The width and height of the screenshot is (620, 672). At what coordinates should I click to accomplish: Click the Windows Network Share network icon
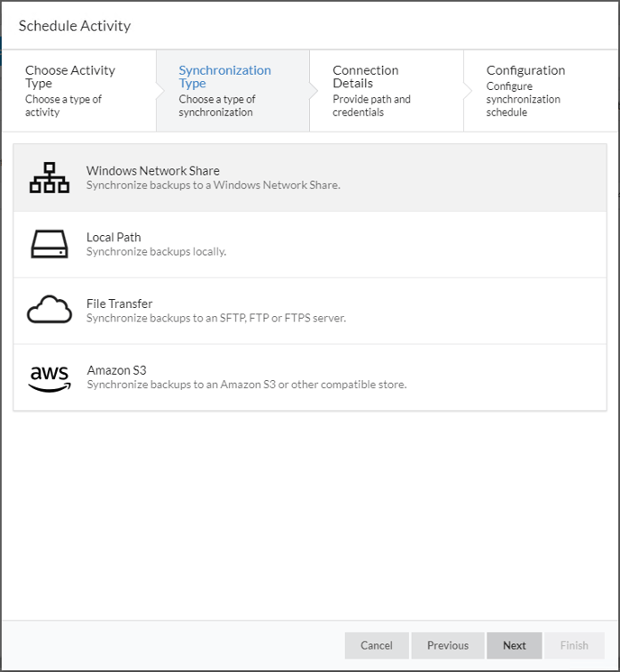tap(50, 177)
